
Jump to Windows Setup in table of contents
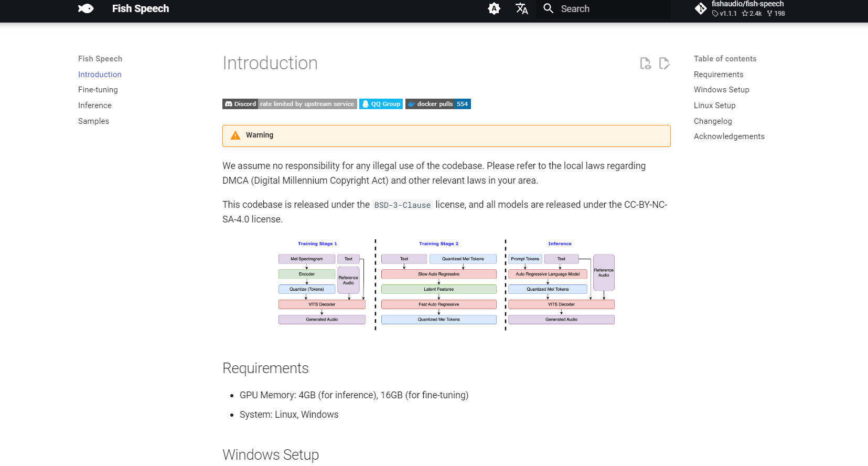click(x=721, y=90)
